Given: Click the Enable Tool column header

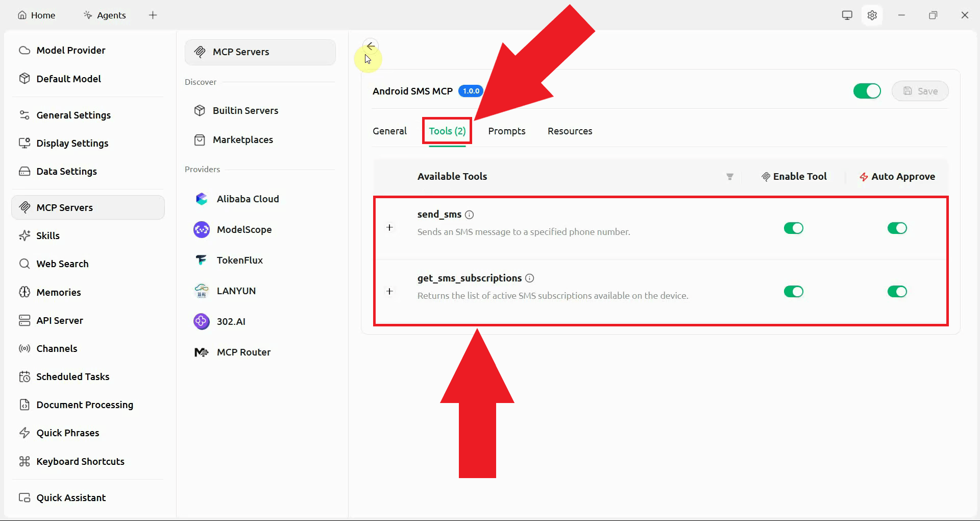Looking at the screenshot, I should point(794,176).
